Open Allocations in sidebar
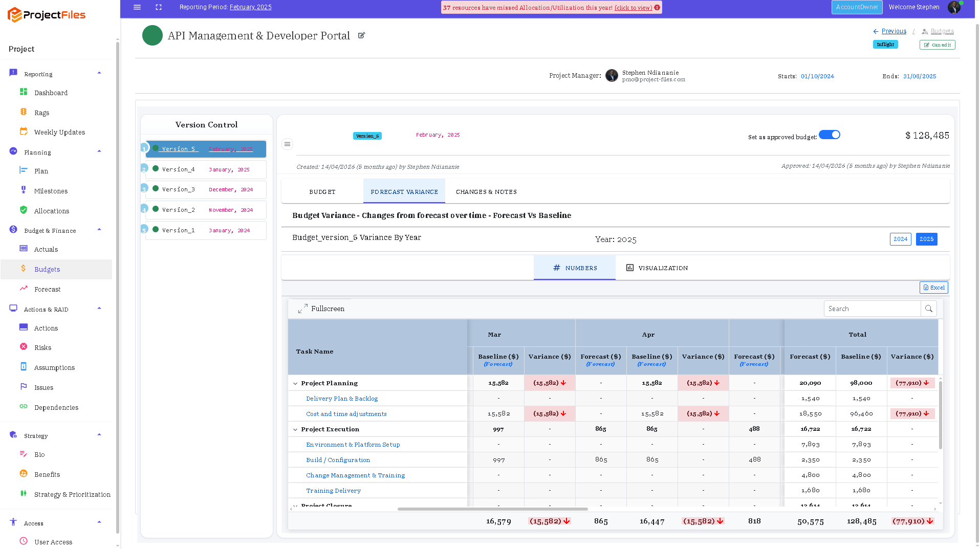Screen dimensions: 980x549 [x=51, y=211]
